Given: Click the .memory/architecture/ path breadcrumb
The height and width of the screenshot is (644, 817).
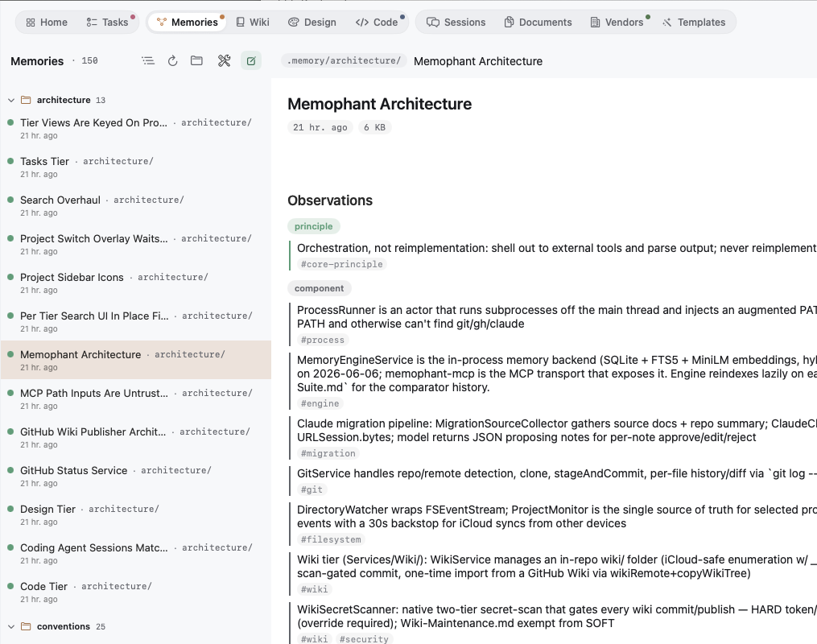Looking at the screenshot, I should tap(344, 61).
